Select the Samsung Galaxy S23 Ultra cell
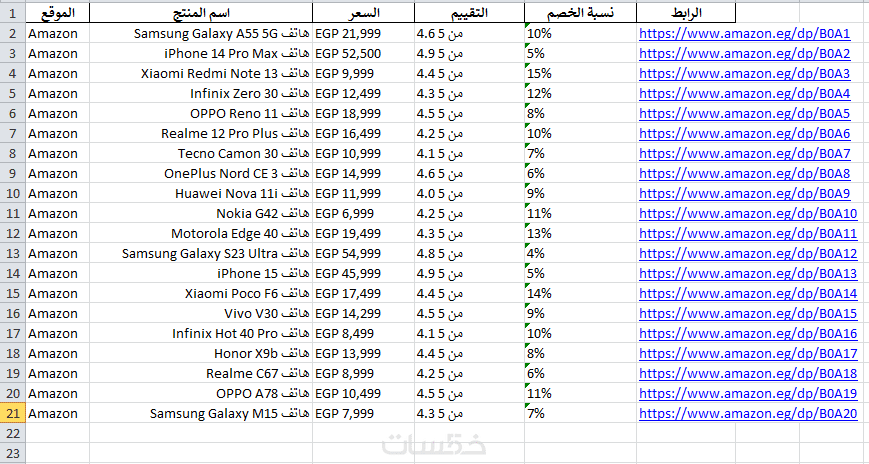The image size is (869, 464). [x=201, y=253]
